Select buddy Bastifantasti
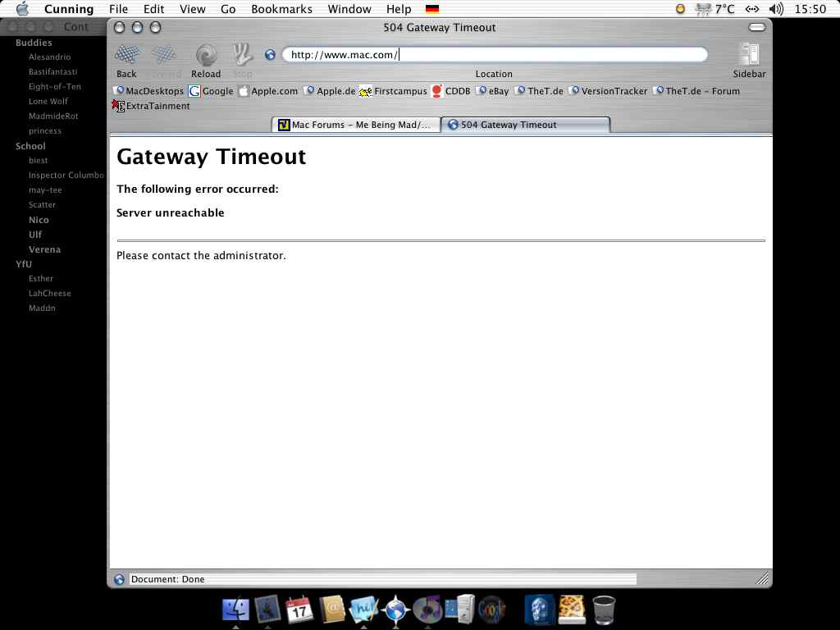 [53, 72]
